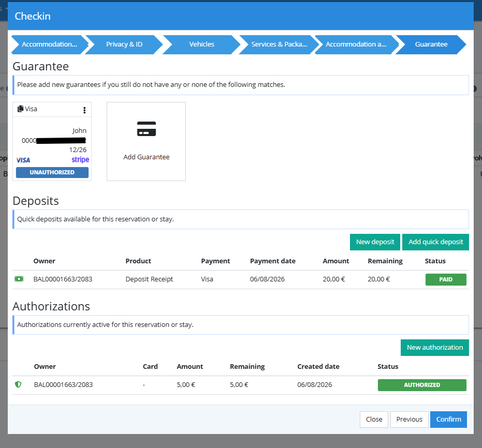
Task: Click the copy icon beside Visa card title
Action: click(20, 109)
